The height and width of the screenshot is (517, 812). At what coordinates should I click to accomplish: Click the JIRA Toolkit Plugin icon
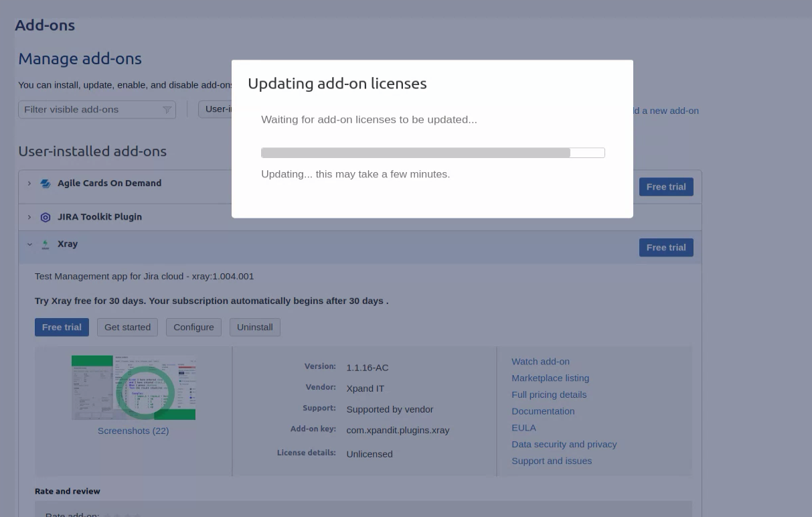coord(46,218)
